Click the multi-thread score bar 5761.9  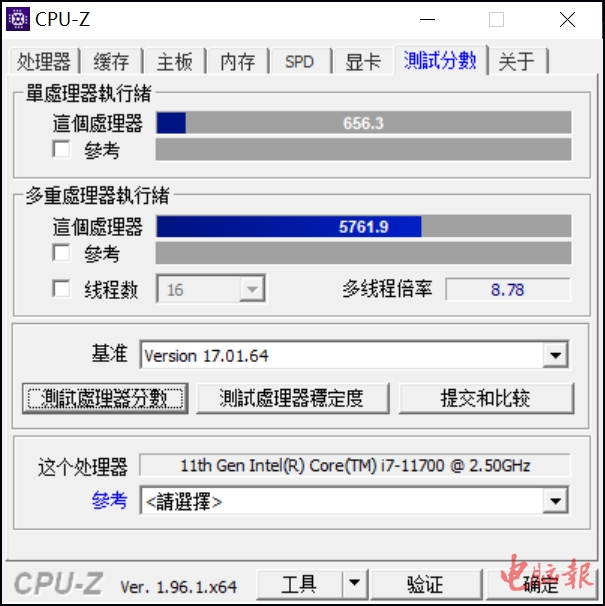point(364,226)
